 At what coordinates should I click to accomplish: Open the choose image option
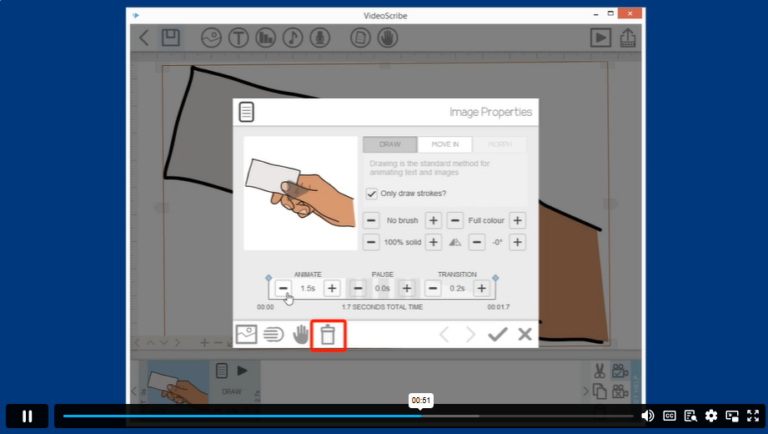246,334
